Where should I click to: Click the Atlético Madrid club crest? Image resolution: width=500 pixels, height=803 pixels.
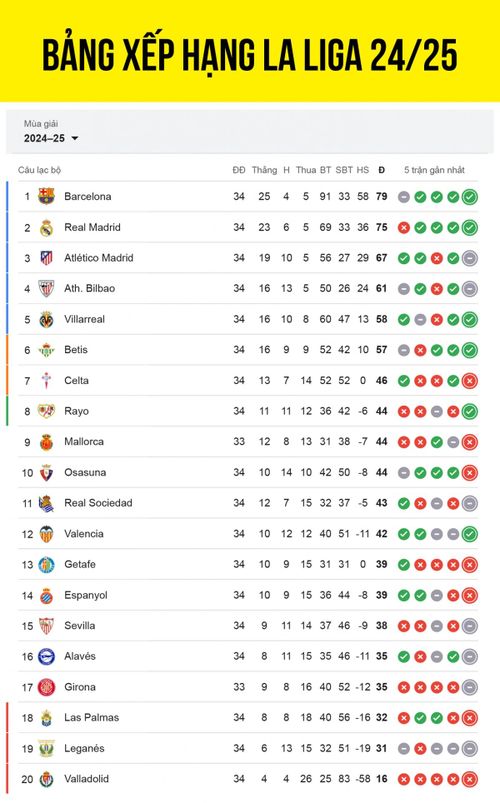46,258
